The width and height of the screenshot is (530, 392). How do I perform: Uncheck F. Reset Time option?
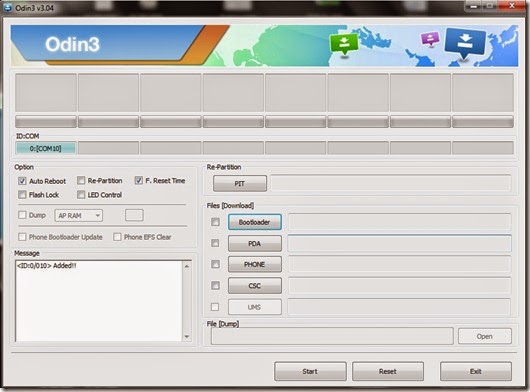pos(139,180)
